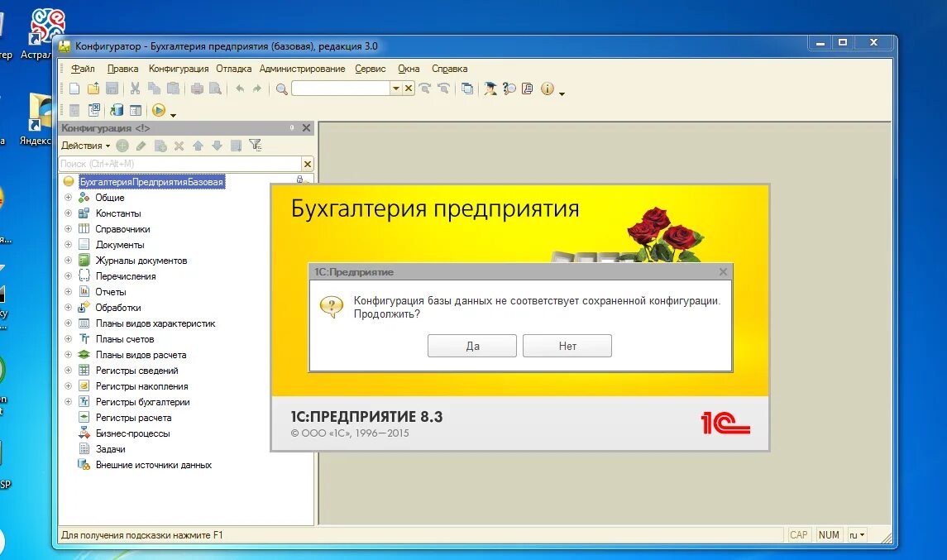Close the 1С:Предприятие dialog
This screenshot has width=947, height=560.
pyautogui.click(x=723, y=272)
